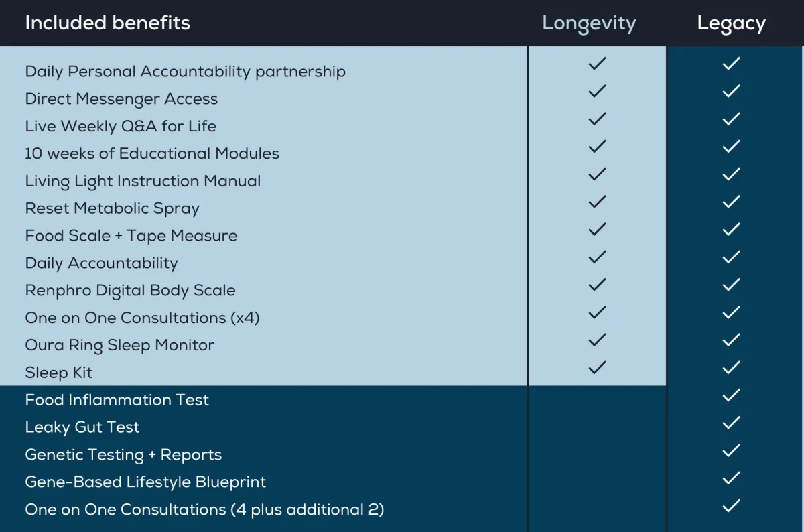Click the Longevity checkmark for Direct Messenger Access
Viewport: 804px width, 532px height.
click(x=597, y=90)
